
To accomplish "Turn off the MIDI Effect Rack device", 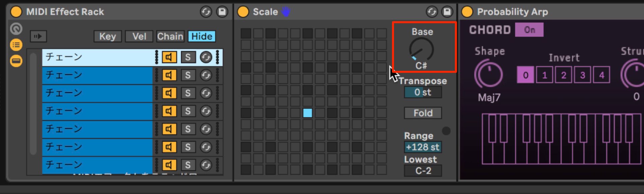I will point(16,12).
